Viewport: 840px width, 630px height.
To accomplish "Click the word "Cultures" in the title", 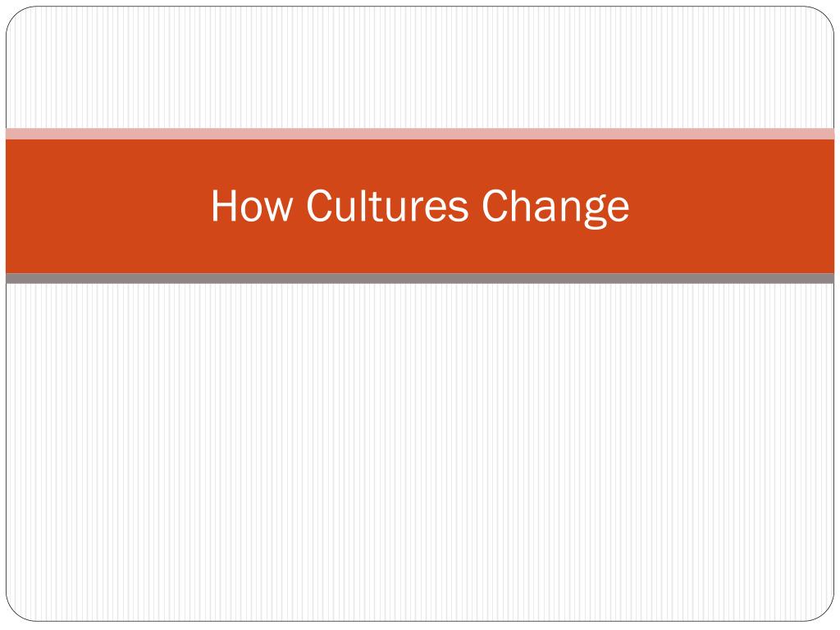I will coord(387,206).
